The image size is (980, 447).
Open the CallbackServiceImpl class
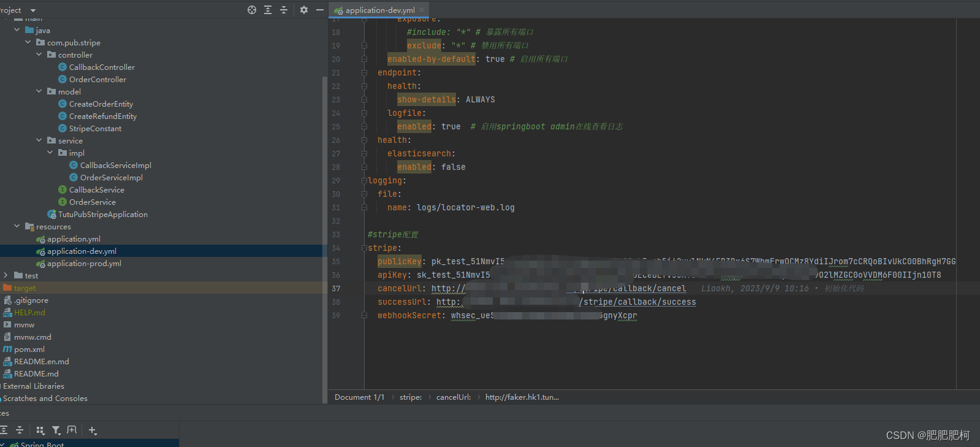pos(115,165)
